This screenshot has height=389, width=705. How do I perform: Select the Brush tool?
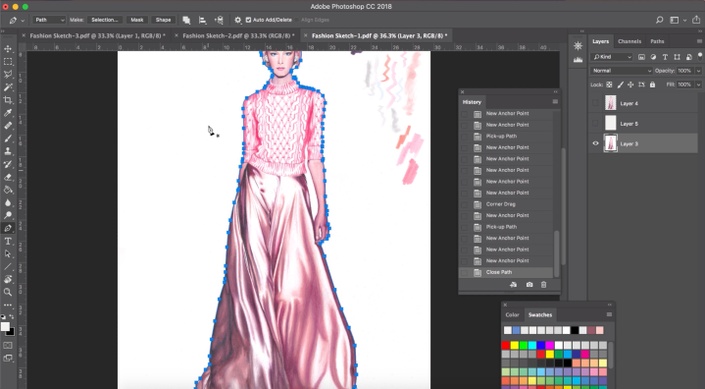tap(8, 139)
